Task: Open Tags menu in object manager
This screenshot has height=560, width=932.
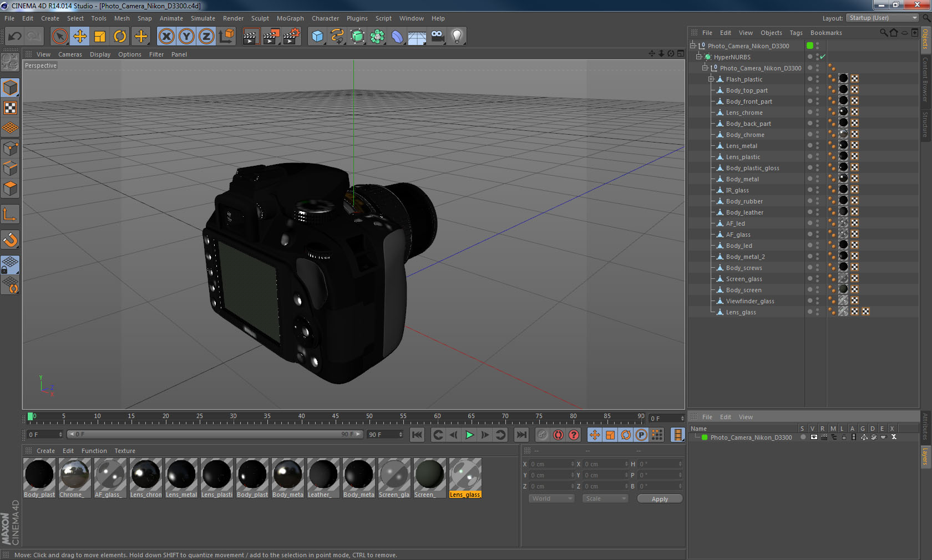Action: [x=796, y=33]
